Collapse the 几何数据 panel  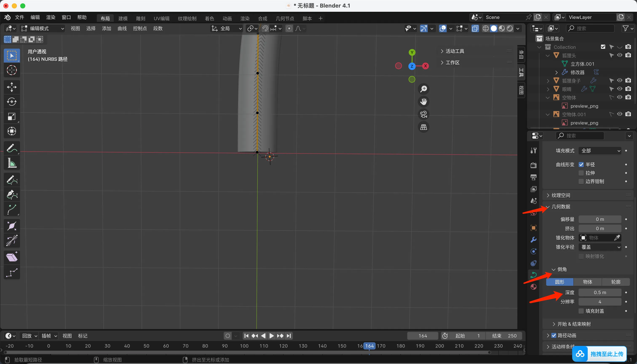561,207
